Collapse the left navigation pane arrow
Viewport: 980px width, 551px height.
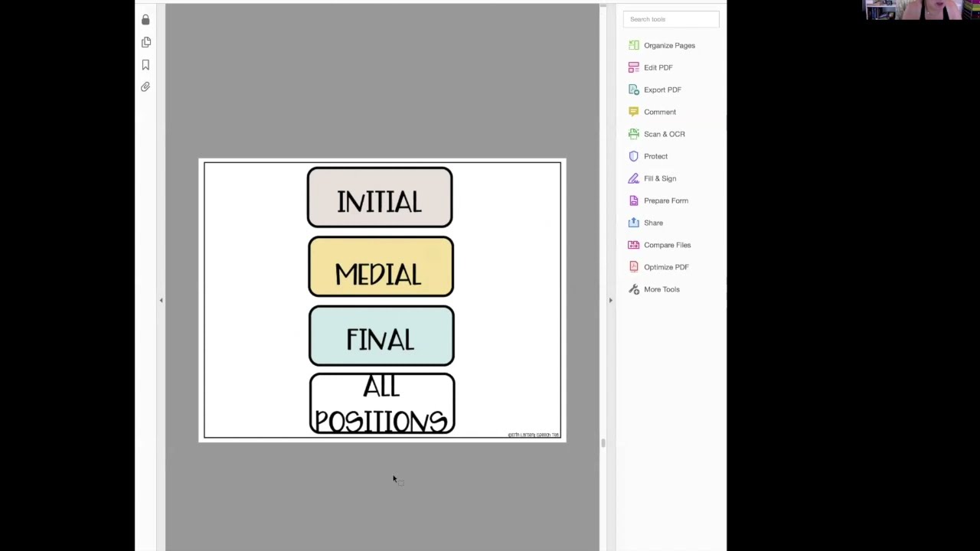[161, 300]
